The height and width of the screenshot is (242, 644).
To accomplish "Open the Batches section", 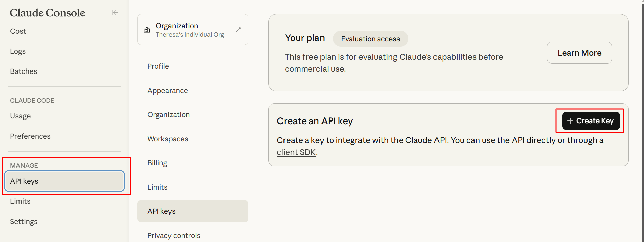I will 24,71.
